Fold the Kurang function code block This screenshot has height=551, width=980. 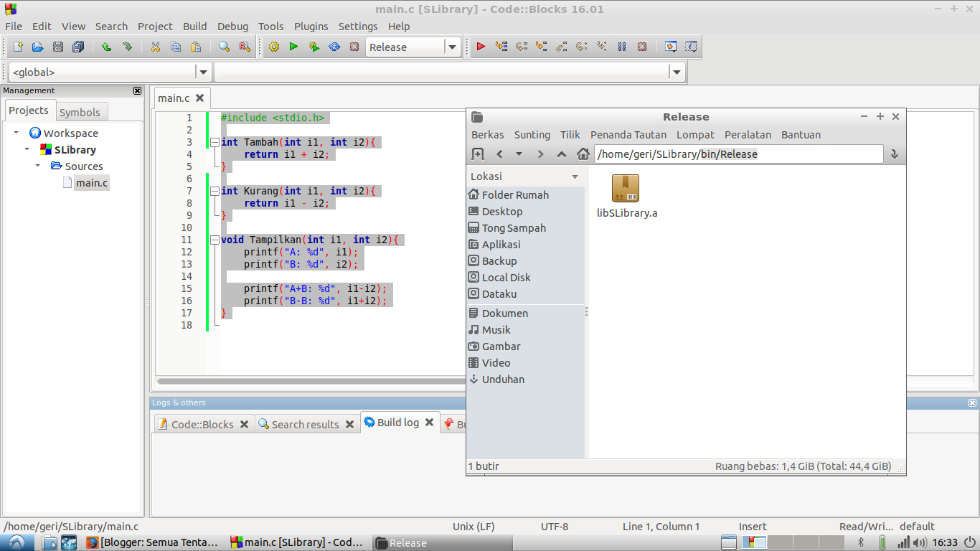(x=214, y=191)
